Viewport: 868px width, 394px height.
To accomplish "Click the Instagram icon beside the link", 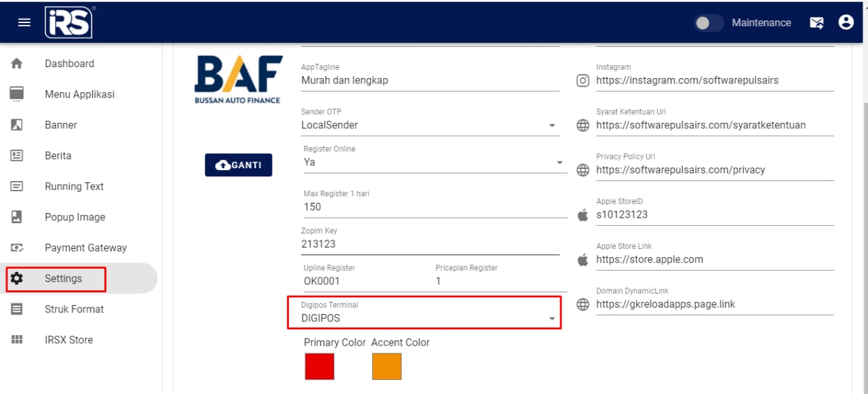I will click(583, 81).
